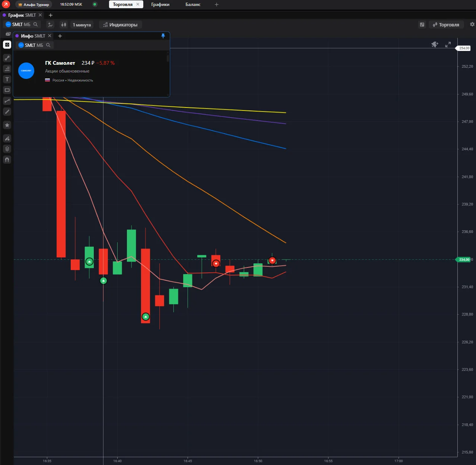Open the order book panel icon
This screenshot has height=465, width=476.
[x=422, y=25]
